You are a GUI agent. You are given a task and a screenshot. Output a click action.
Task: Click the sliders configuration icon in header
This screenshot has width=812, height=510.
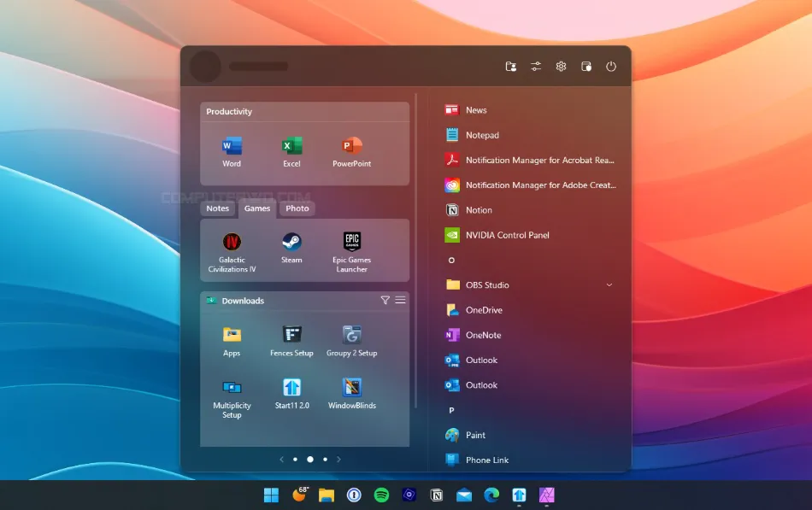[x=536, y=67]
